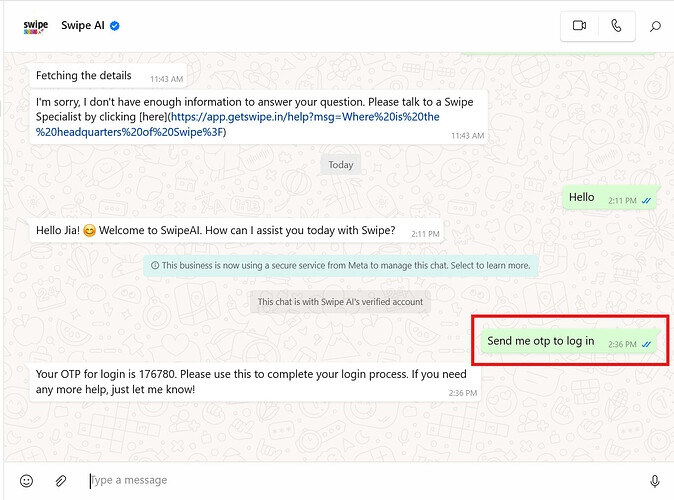Click the Today date label

coord(340,165)
